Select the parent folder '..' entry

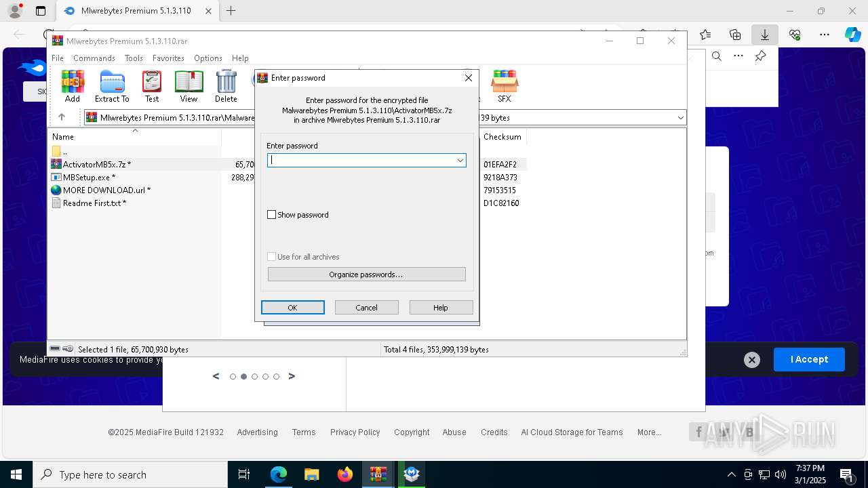pyautogui.click(x=136, y=151)
